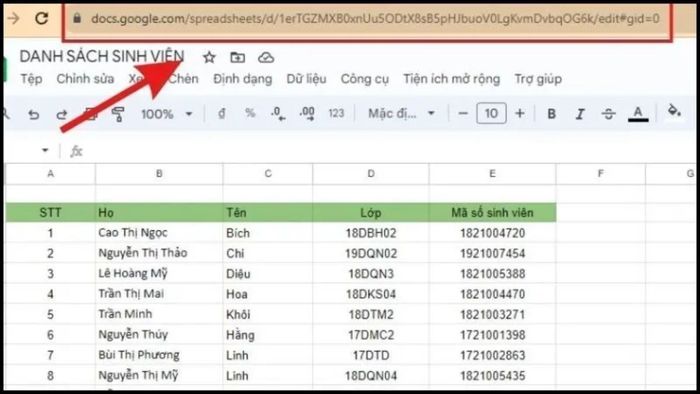The height and width of the screenshot is (394, 700).
Task: Open the text color picker
Action: pyautogui.click(x=638, y=114)
